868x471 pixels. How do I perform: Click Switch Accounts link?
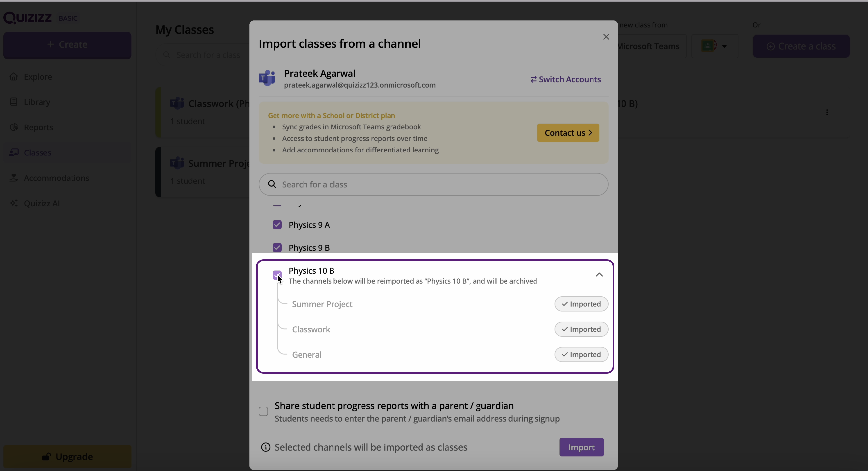click(565, 79)
